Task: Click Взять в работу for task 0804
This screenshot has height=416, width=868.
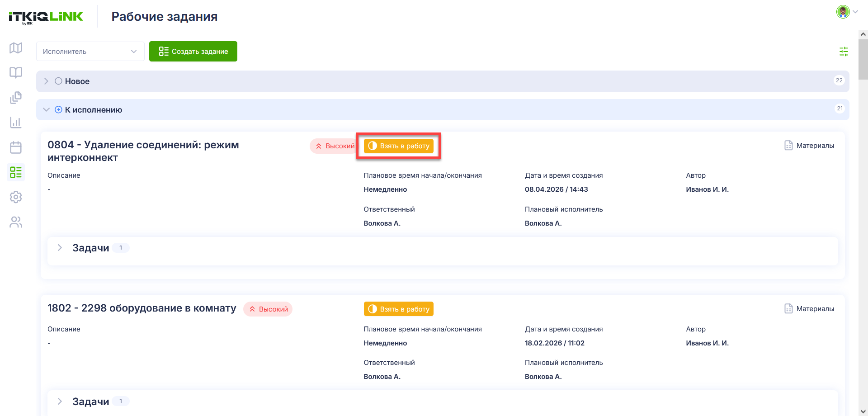Action: point(399,146)
